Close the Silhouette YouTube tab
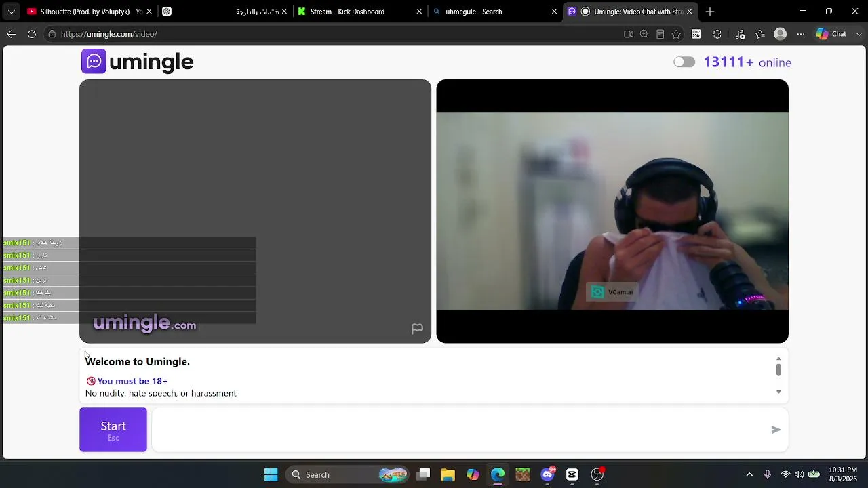The image size is (868, 488). tap(149, 12)
